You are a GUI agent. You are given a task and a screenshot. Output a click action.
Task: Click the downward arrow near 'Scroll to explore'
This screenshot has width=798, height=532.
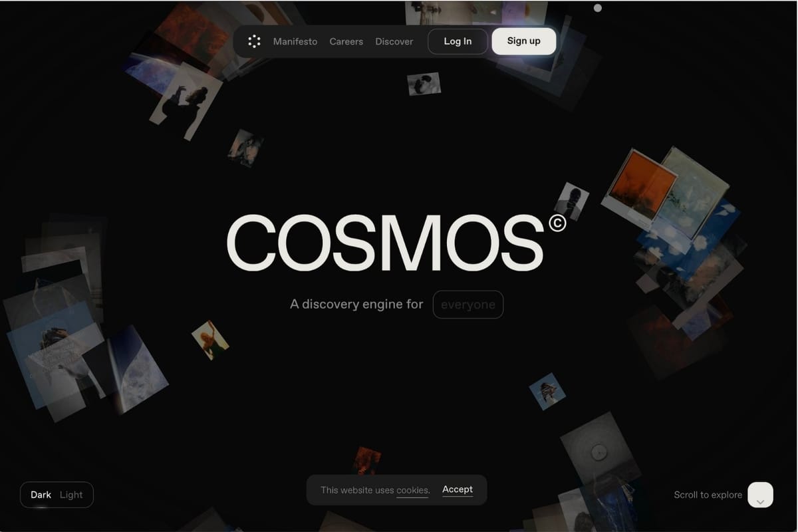tap(760, 495)
